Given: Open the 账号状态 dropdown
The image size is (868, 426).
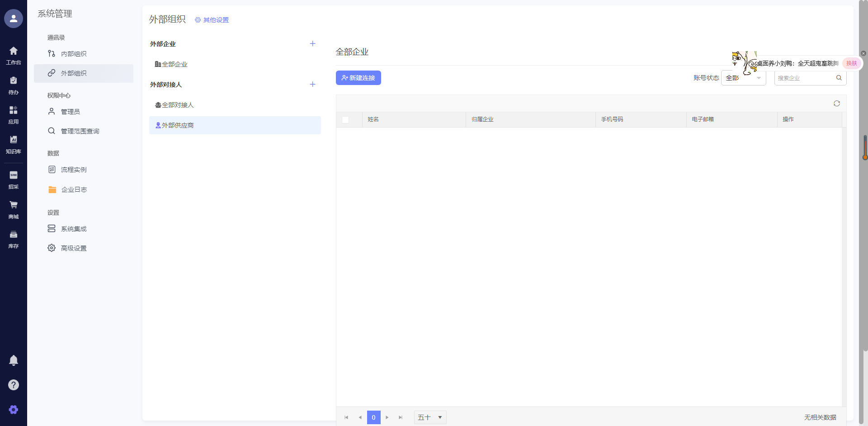Looking at the screenshot, I should [x=743, y=78].
